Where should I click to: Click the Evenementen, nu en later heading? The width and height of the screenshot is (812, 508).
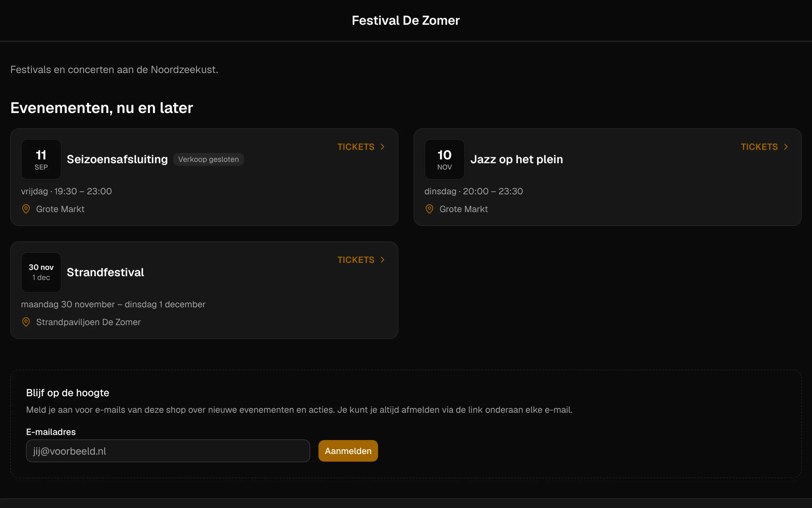(102, 108)
